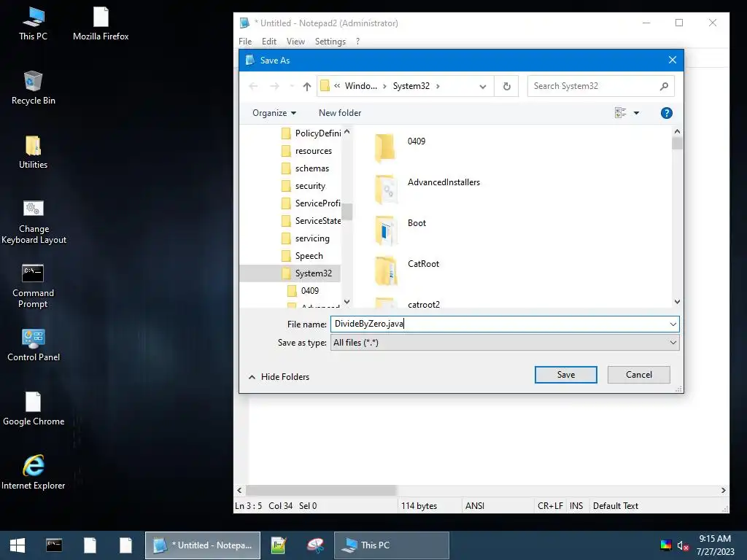
Task: Open Mozilla Firefox desktop shortcut
Action: coord(101,24)
